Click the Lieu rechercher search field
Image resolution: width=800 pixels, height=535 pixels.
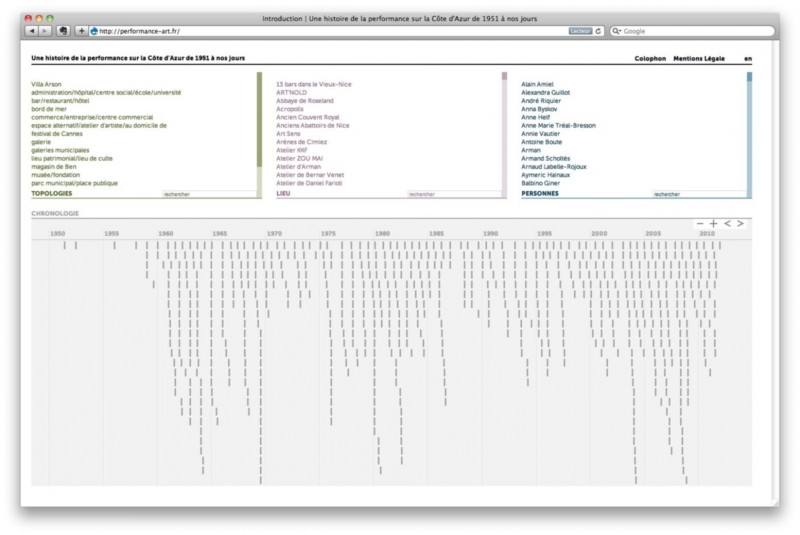[453, 194]
